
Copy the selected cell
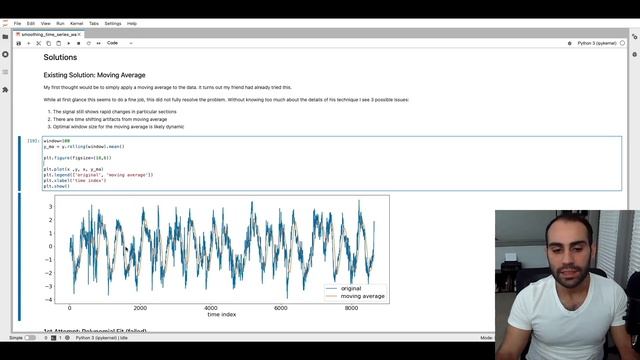point(49,43)
